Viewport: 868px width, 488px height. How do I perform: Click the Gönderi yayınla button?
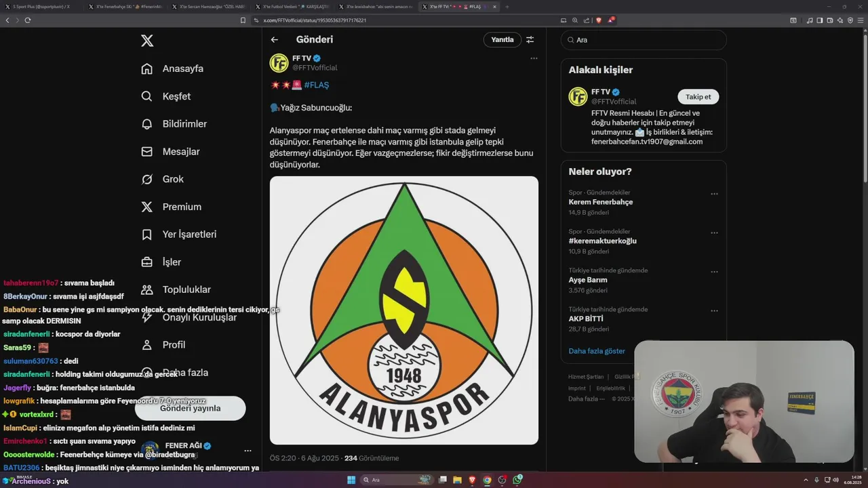coord(190,408)
